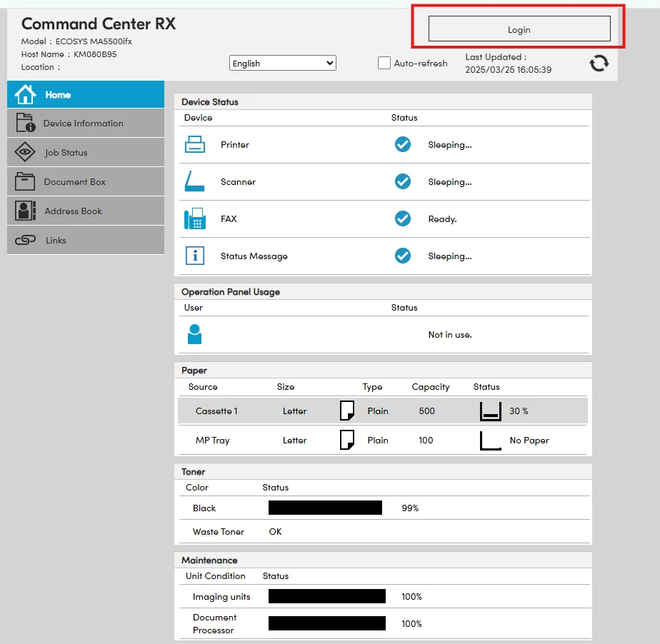Select the Cassette 1 paper row
This screenshot has height=644, width=660.
click(x=382, y=411)
